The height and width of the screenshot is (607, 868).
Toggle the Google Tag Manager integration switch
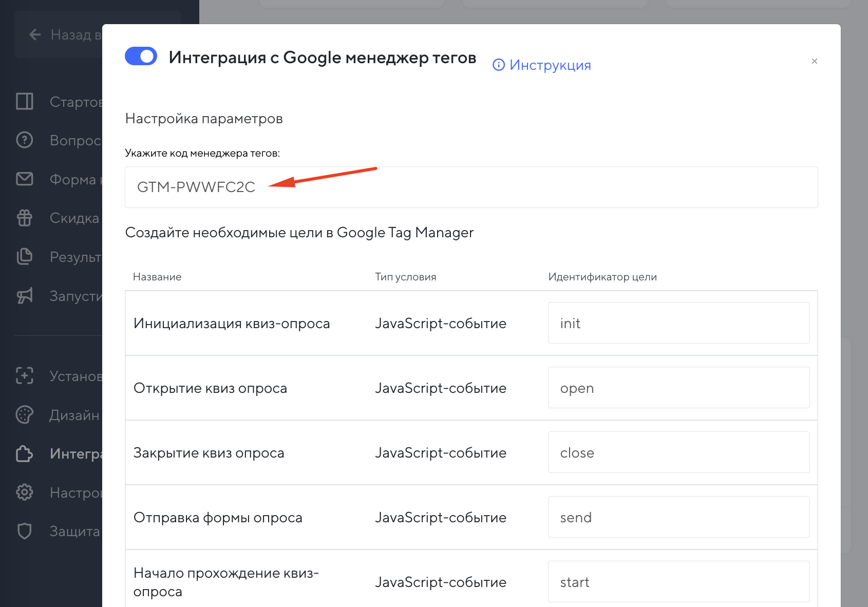pyautogui.click(x=141, y=56)
